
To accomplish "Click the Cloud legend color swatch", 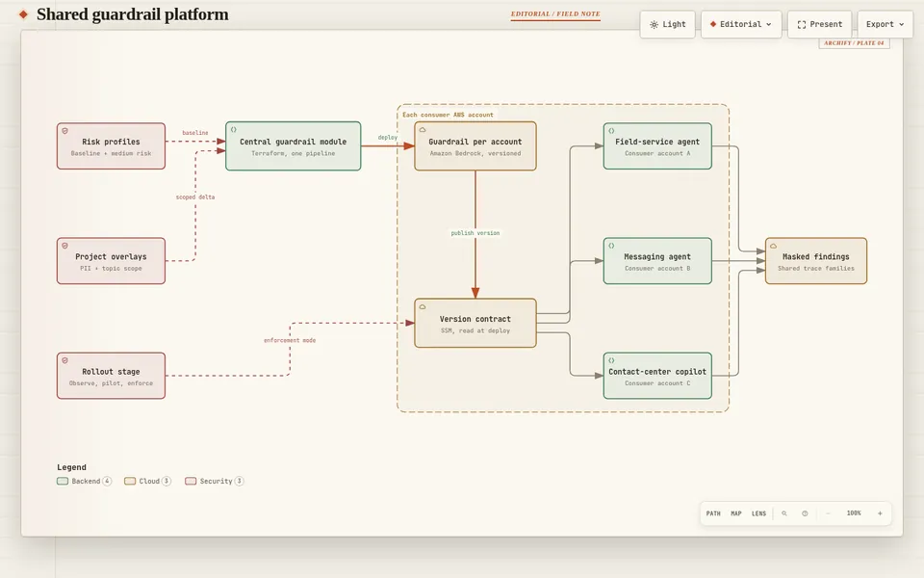I will 130,482.
